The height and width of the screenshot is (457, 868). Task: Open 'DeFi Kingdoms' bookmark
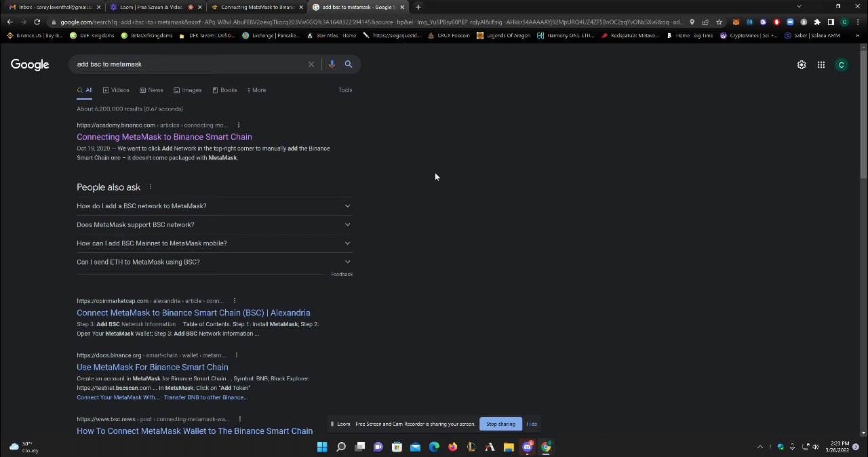94,35
